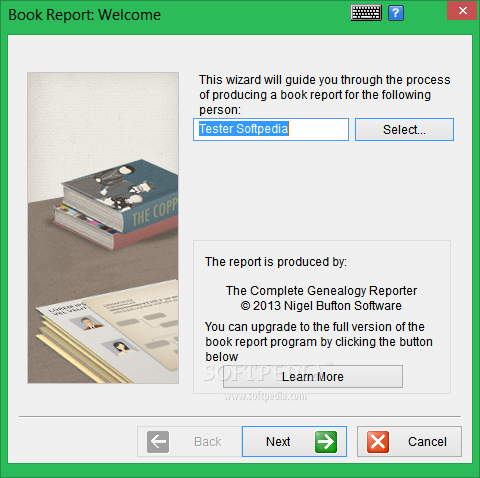Close the Book Report window

(x=462, y=10)
